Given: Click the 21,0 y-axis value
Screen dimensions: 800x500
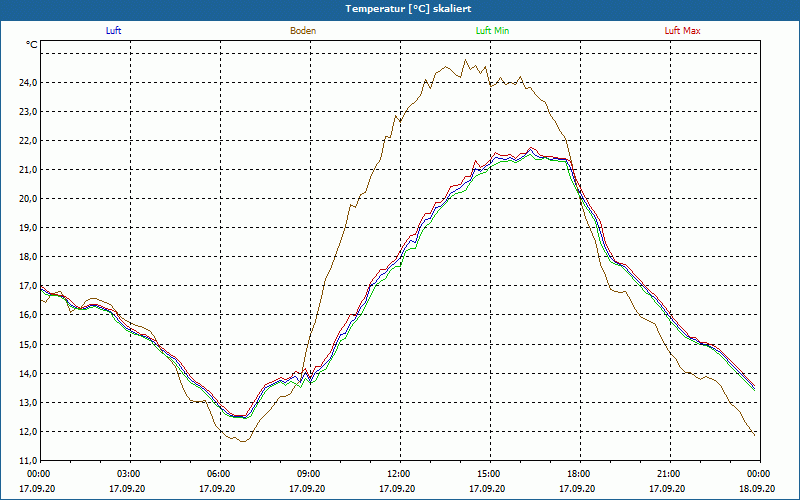Looking at the screenshot, I should click(29, 170).
